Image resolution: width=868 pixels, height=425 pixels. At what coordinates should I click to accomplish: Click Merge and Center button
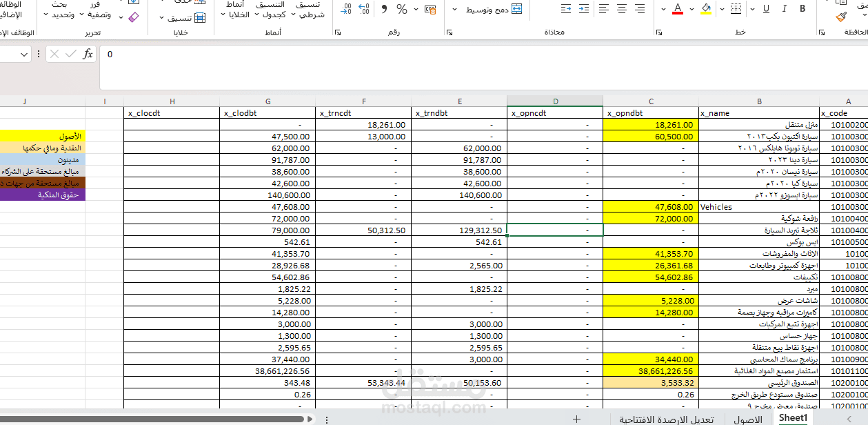pos(494,9)
